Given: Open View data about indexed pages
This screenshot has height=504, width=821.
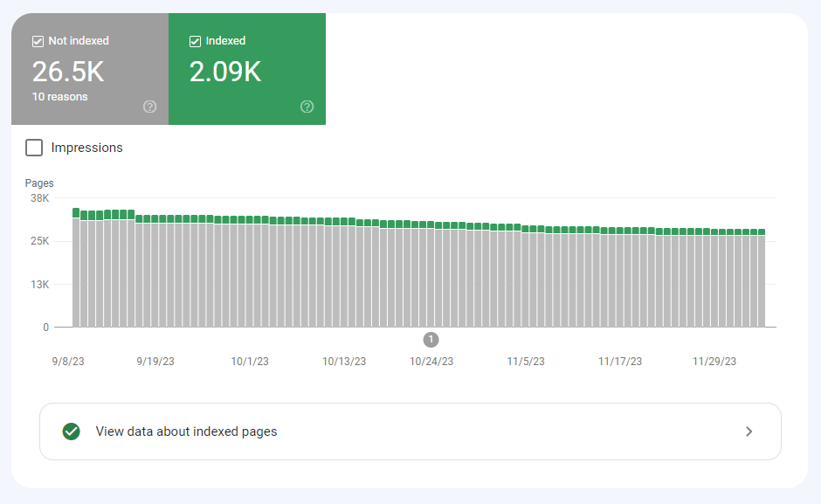Looking at the screenshot, I should point(186,432).
